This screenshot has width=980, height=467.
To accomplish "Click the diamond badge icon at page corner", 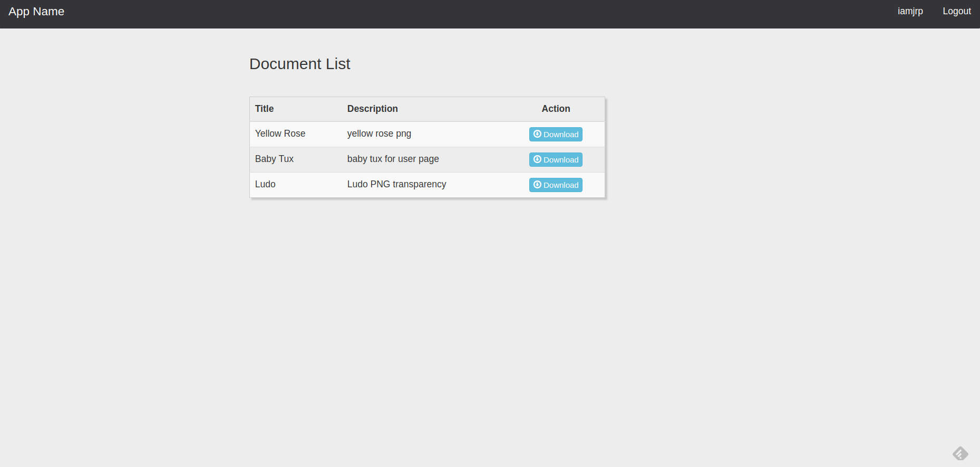I will tap(960, 453).
